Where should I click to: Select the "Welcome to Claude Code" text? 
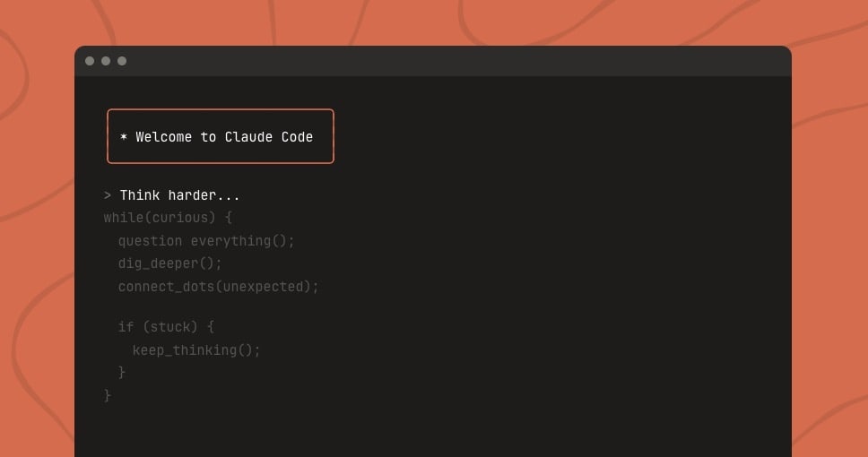tap(224, 137)
